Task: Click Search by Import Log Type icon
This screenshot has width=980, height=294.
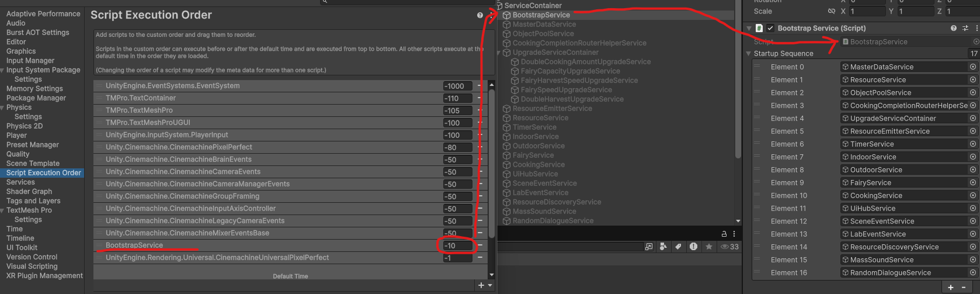Action: tap(693, 247)
